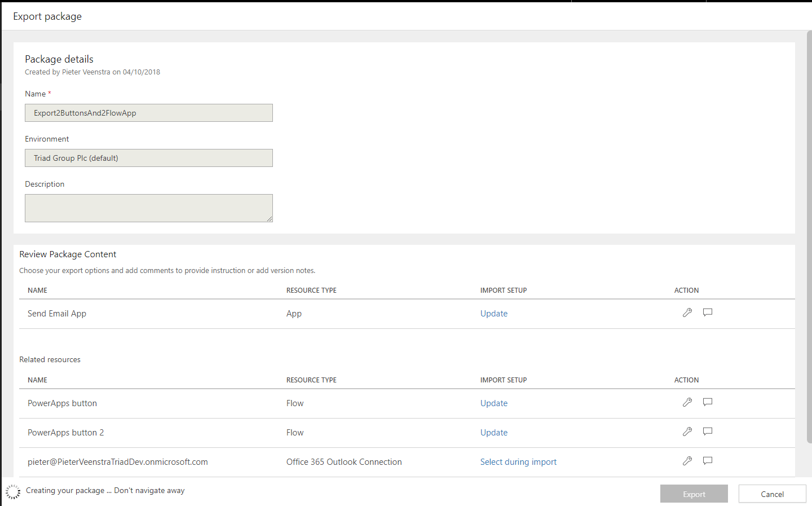Focus the Environment field
Viewport: 812px width, 506px height.
[x=149, y=158]
